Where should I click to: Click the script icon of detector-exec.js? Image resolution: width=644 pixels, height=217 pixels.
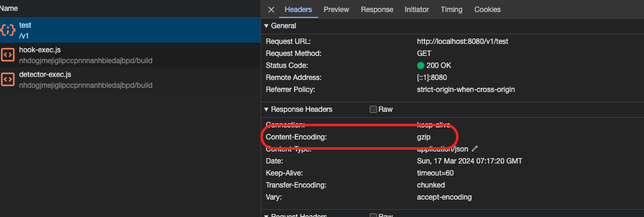(x=8, y=79)
